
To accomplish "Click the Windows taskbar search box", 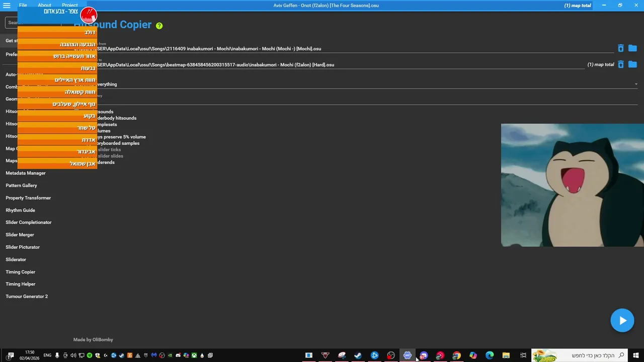I will point(580,355).
